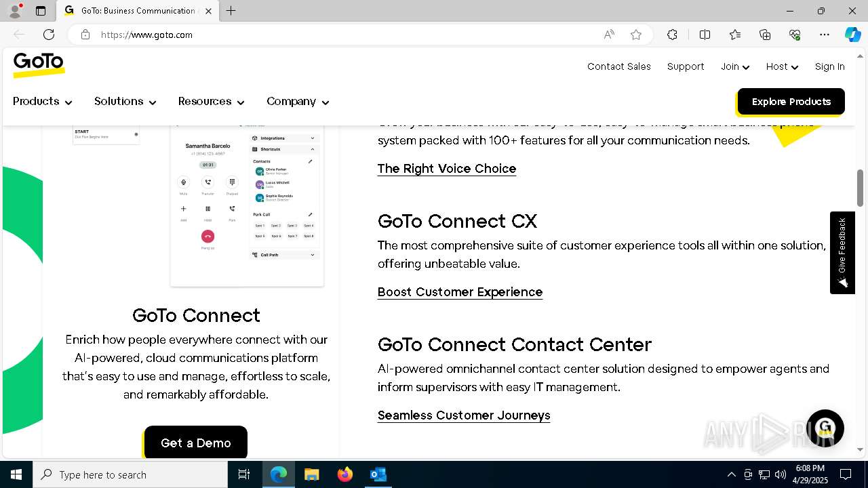Add this page to favorites
The width and height of the screenshot is (868, 488).
(636, 35)
